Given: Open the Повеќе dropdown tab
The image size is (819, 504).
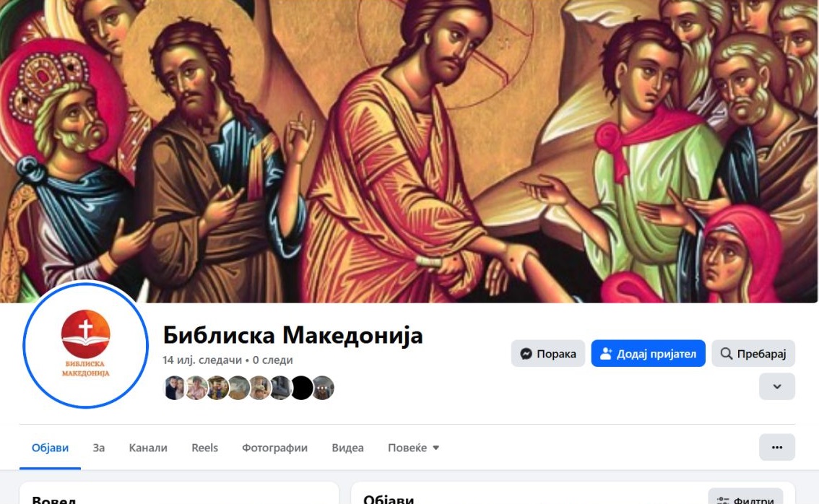Looking at the screenshot, I should click(x=413, y=448).
